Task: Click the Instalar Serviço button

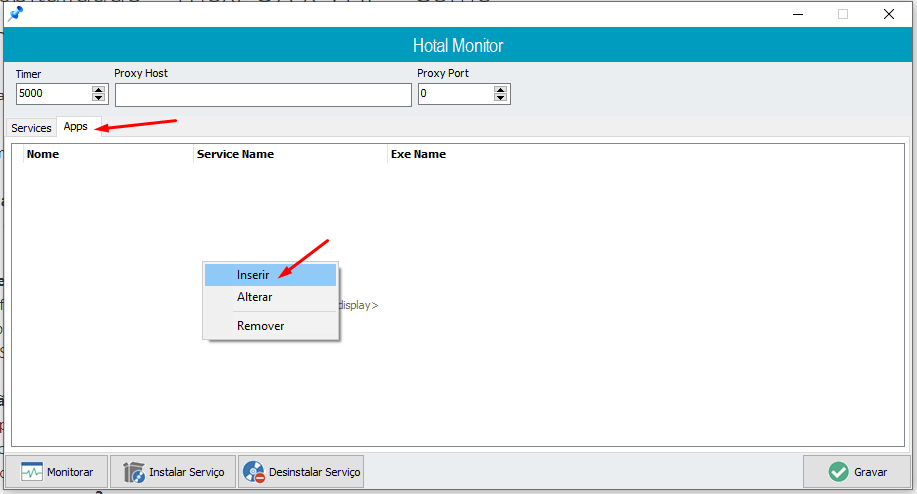Action: click(x=173, y=472)
